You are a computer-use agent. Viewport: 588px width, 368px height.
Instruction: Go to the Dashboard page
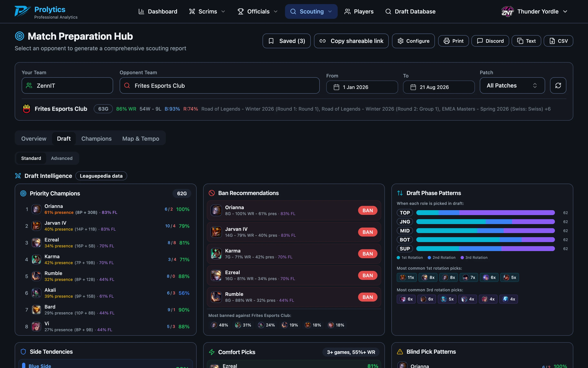click(x=158, y=11)
